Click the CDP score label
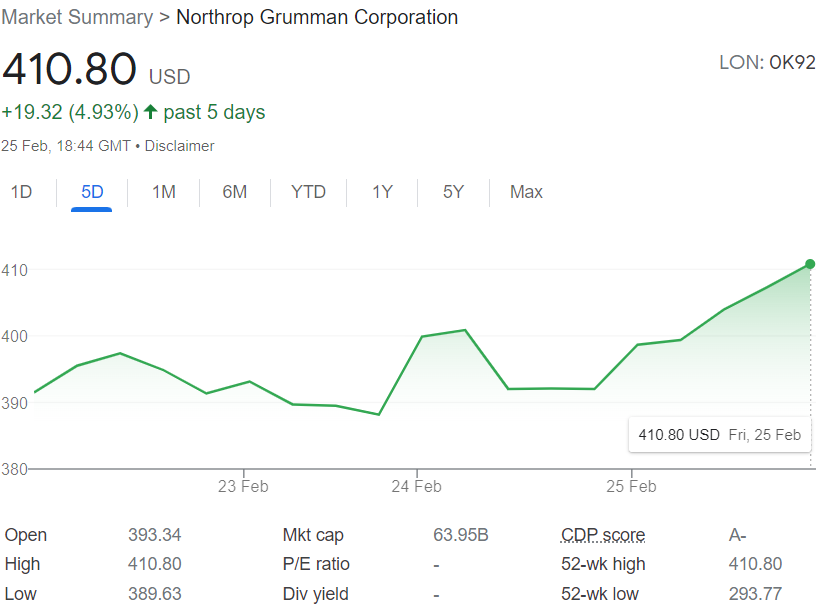This screenshot has width=829, height=616. coord(603,535)
